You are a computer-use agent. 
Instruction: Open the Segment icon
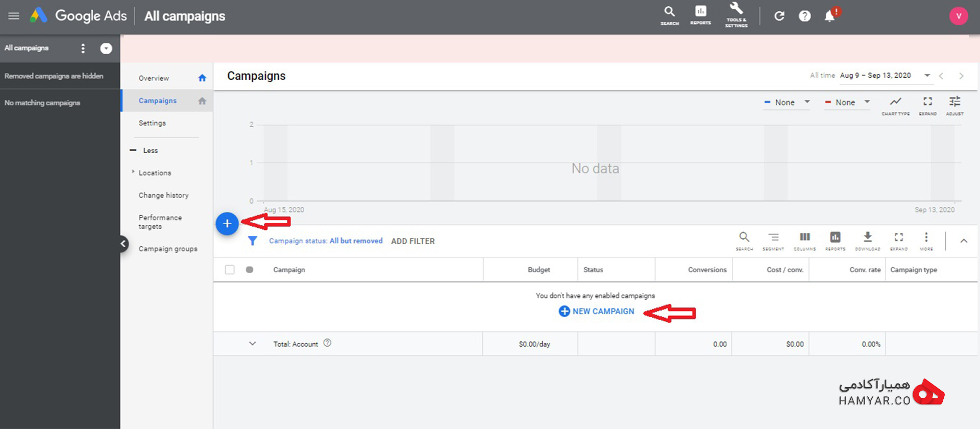[x=773, y=241]
